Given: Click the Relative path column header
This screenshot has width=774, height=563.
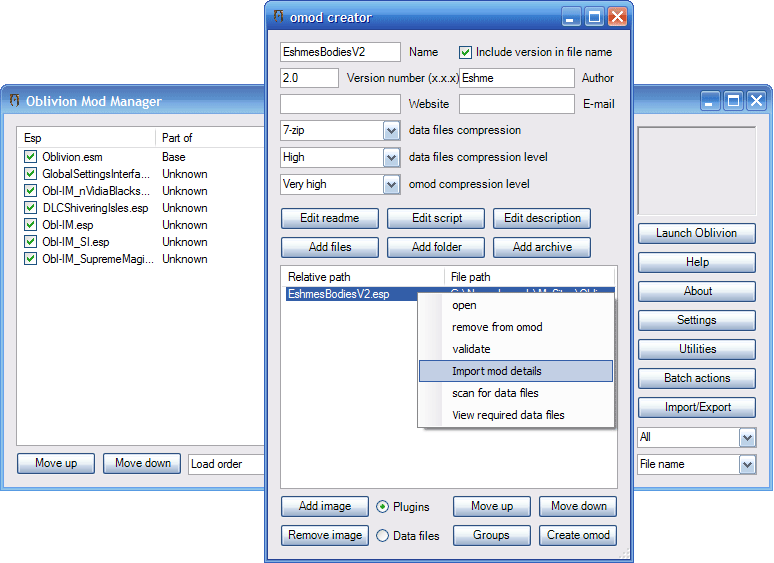Looking at the screenshot, I should coord(363,277).
